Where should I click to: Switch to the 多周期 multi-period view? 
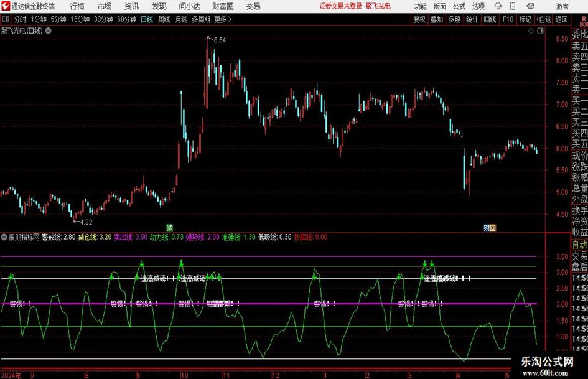click(x=200, y=19)
